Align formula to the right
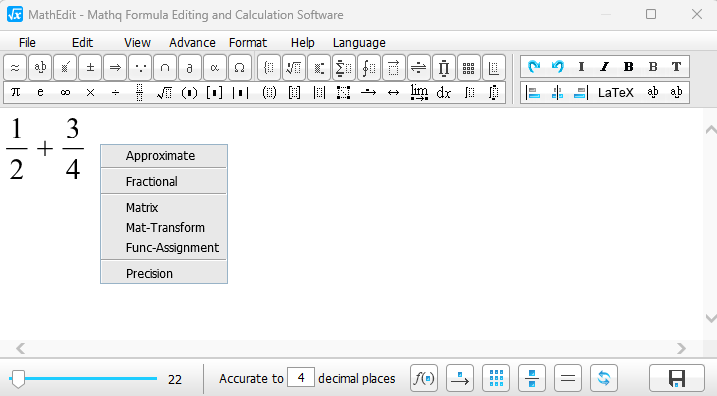The width and height of the screenshot is (717, 396). [581, 93]
